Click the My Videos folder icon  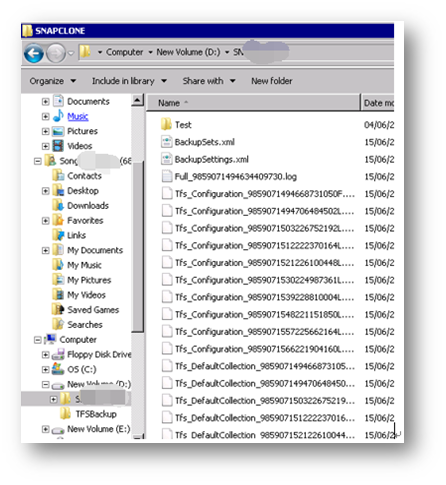point(58,294)
